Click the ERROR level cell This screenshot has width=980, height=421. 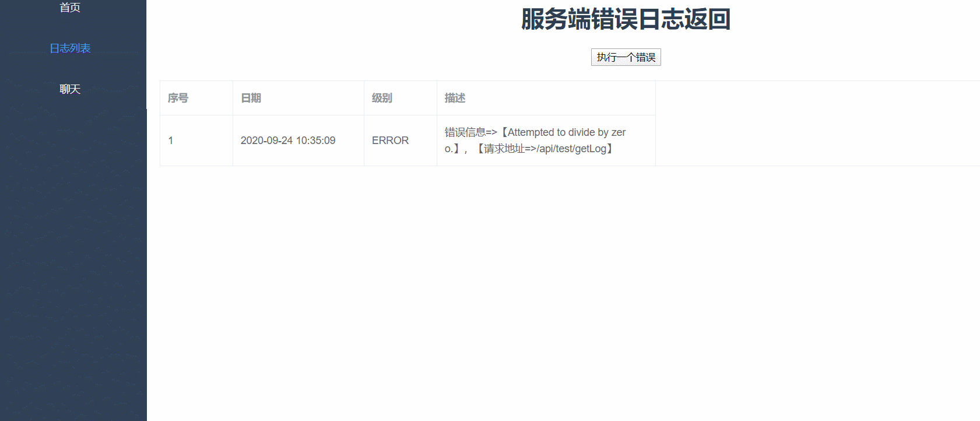point(401,141)
